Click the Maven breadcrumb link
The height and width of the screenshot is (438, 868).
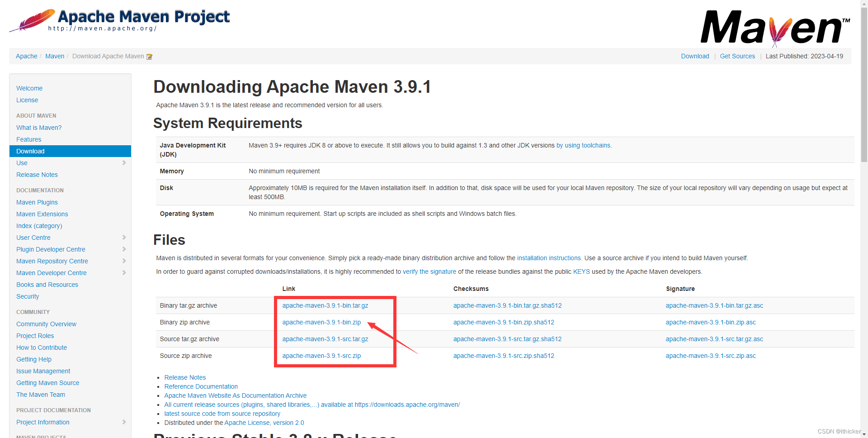[55, 56]
